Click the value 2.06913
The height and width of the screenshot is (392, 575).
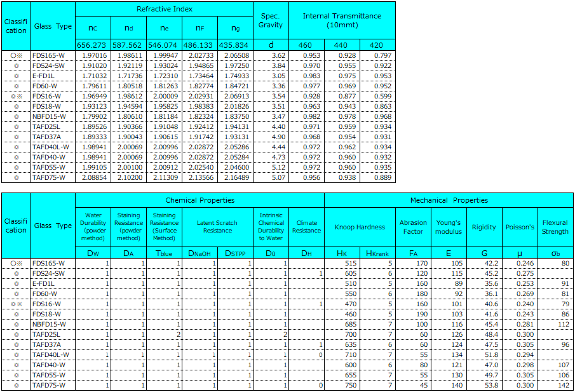tap(236, 96)
